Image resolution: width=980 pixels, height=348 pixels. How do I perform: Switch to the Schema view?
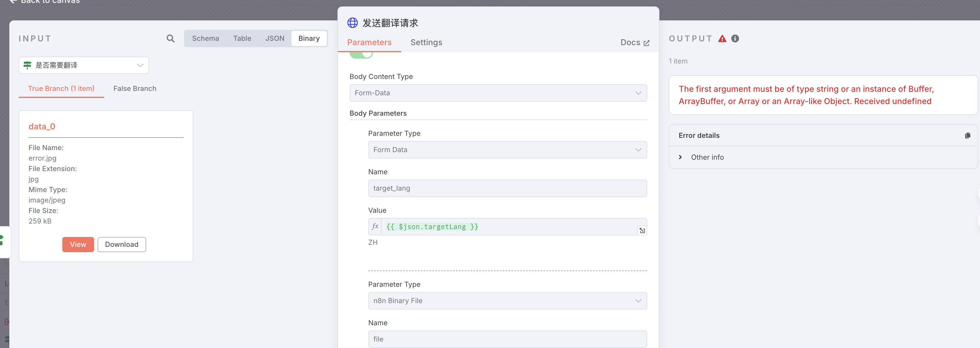tap(206, 38)
